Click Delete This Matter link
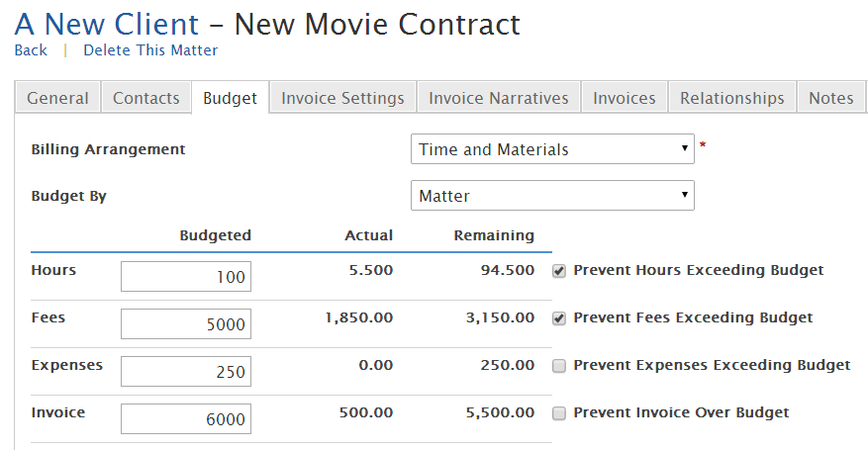 tap(150, 50)
